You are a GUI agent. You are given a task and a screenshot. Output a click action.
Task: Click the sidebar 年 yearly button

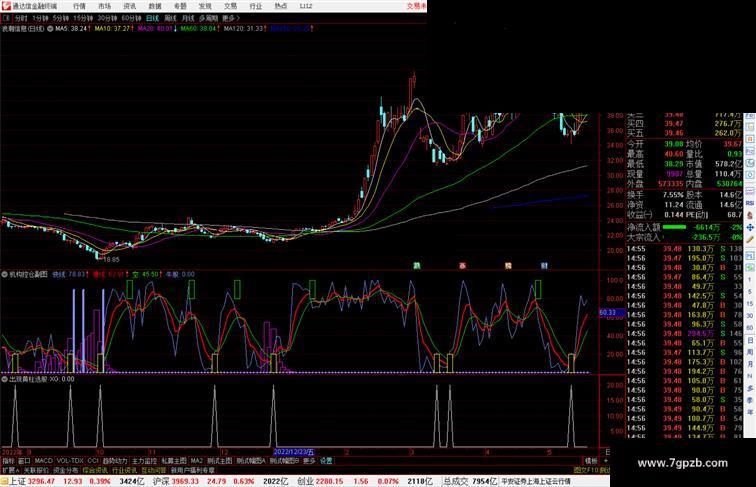(750, 412)
